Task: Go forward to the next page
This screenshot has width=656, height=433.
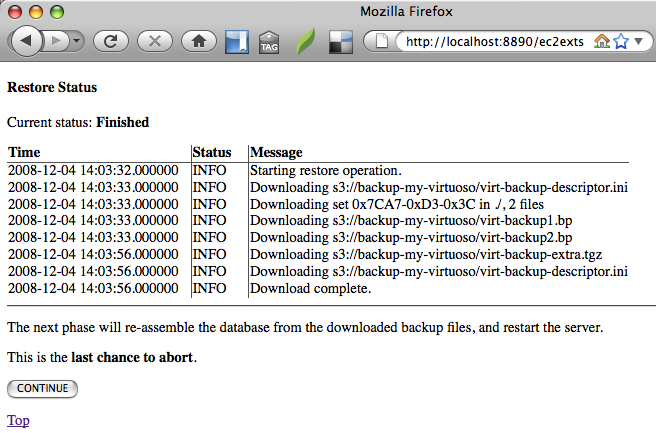Action: [56, 41]
